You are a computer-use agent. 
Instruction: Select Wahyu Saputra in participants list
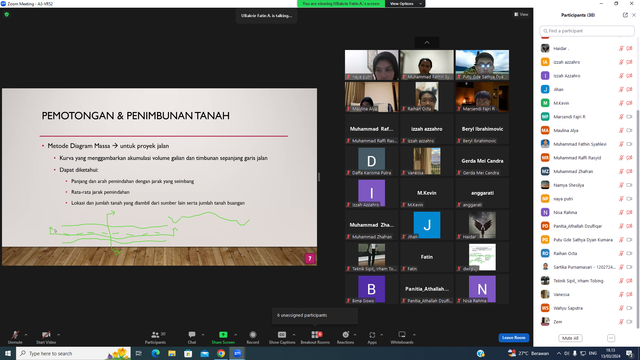tap(587, 308)
